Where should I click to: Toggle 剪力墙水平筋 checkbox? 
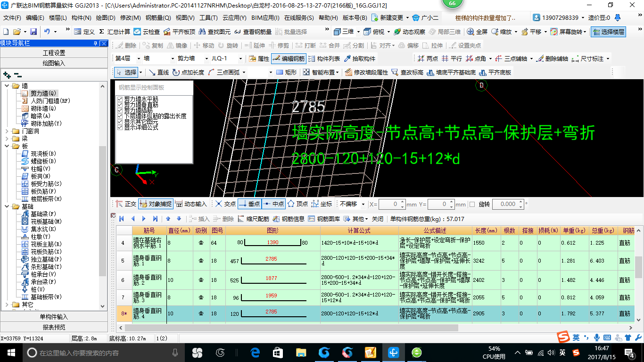click(119, 99)
